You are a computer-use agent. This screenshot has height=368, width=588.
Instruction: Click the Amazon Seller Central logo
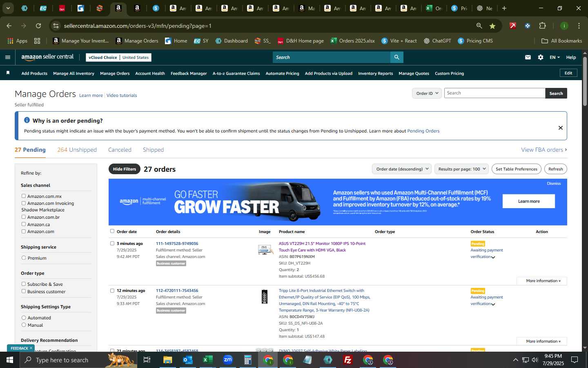click(x=47, y=57)
